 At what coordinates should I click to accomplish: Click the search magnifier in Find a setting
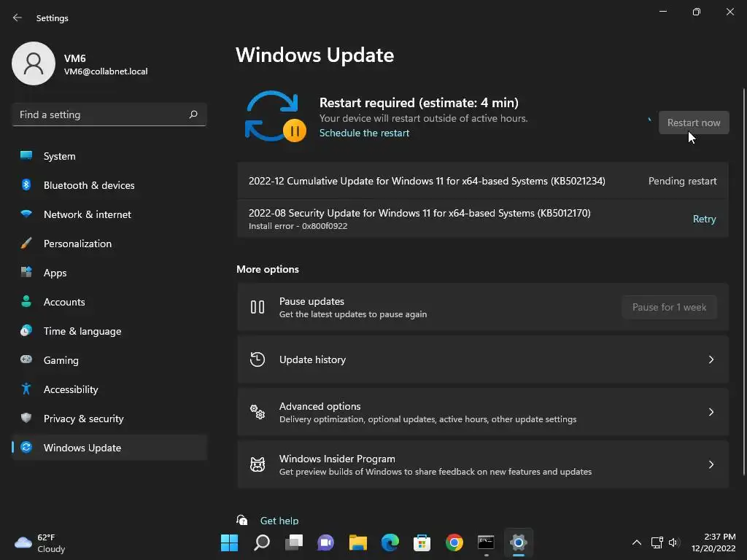click(193, 114)
